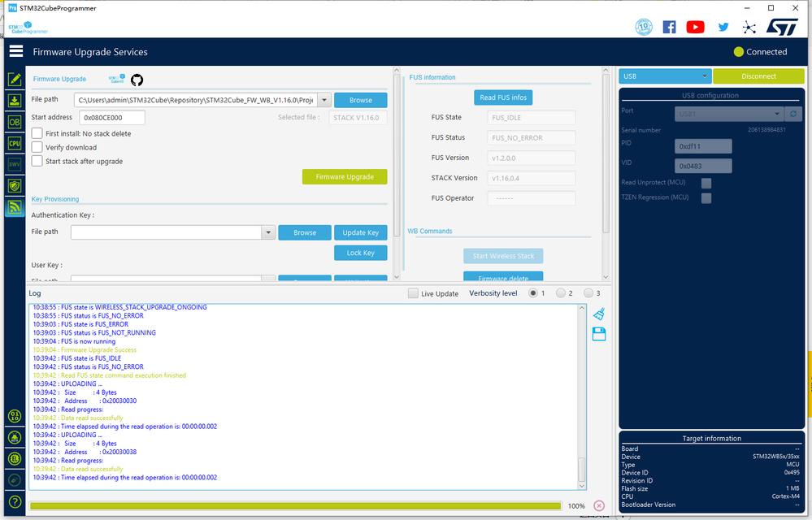Click the FUS Status field FUS_NO_ERROR
The width and height of the screenshot is (812, 520).
click(532, 137)
